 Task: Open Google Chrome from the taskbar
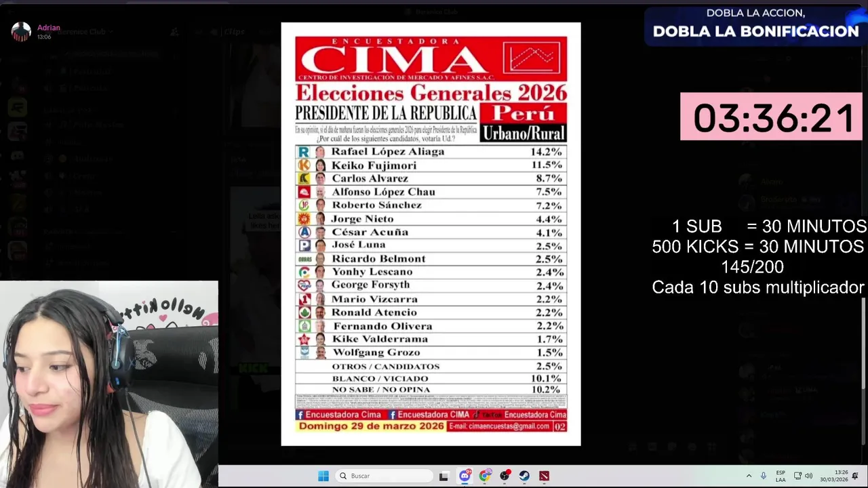[484, 476]
